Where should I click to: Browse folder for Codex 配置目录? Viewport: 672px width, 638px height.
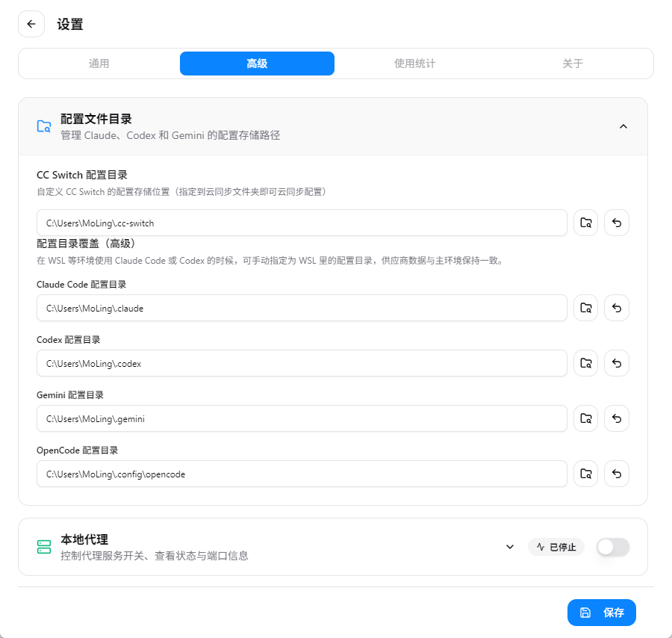(586, 363)
